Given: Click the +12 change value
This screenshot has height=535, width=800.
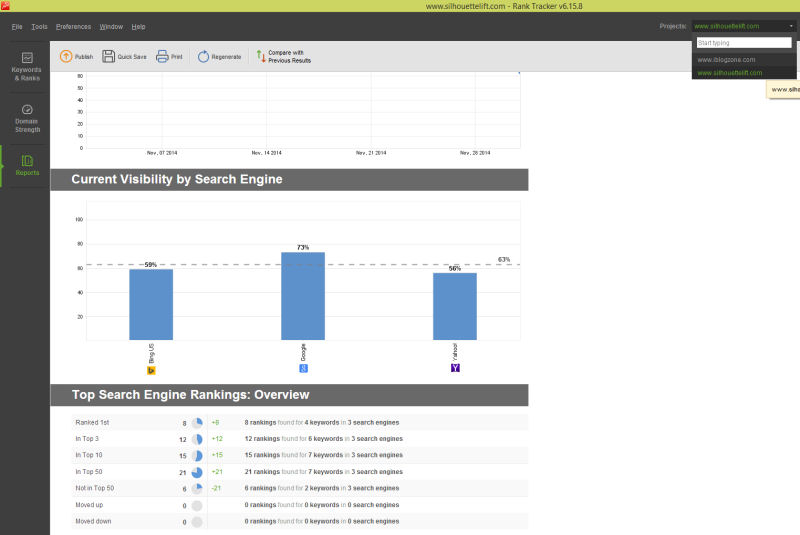Looking at the screenshot, I should click(217, 439).
